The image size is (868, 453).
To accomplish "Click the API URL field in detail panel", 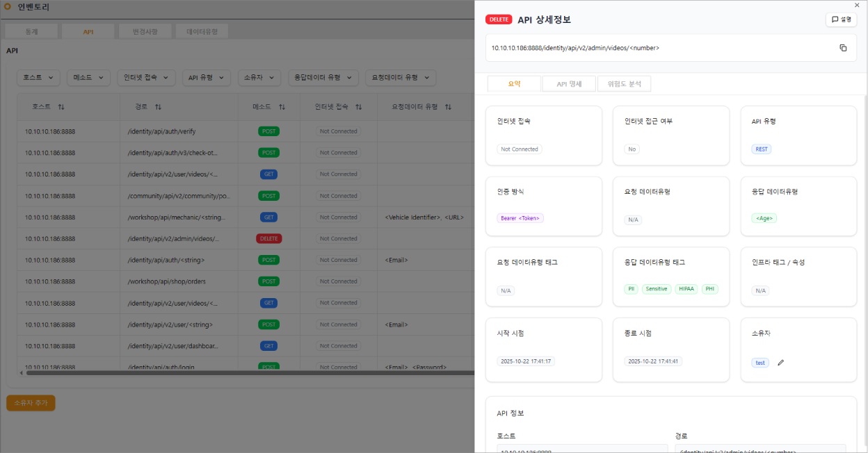I will coord(671,48).
